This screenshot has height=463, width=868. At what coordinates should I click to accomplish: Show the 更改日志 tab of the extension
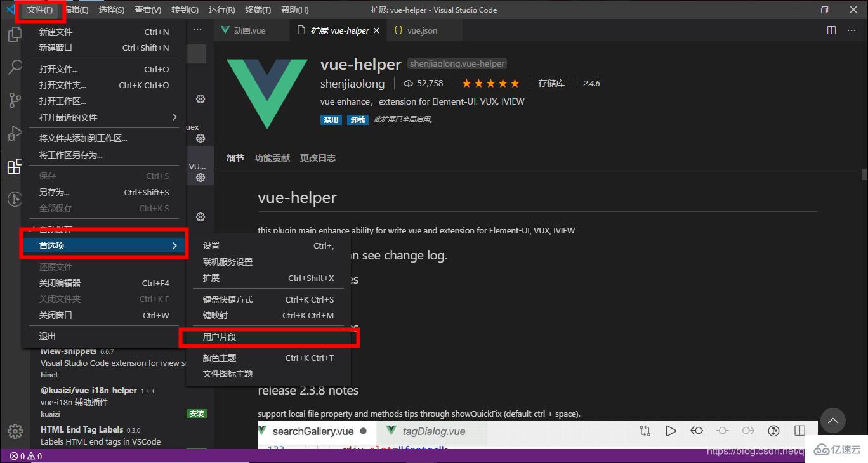point(318,158)
